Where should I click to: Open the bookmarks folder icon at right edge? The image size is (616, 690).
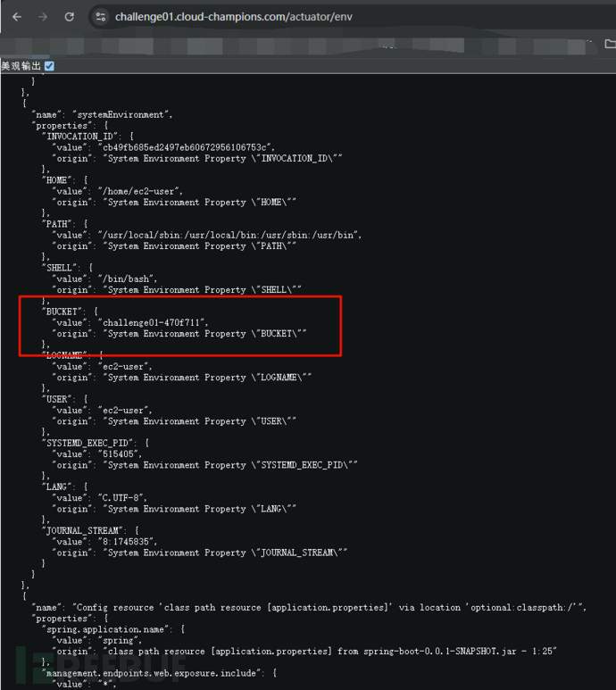pos(610,44)
